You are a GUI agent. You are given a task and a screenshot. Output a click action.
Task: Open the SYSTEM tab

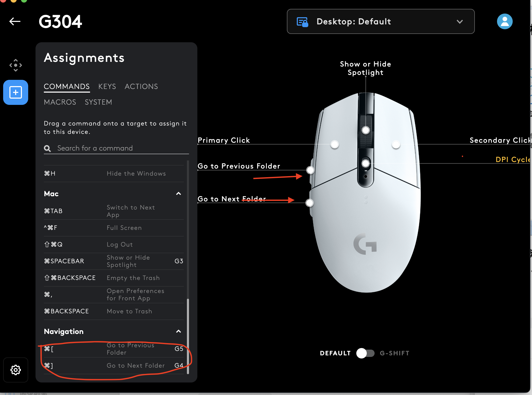click(x=98, y=102)
